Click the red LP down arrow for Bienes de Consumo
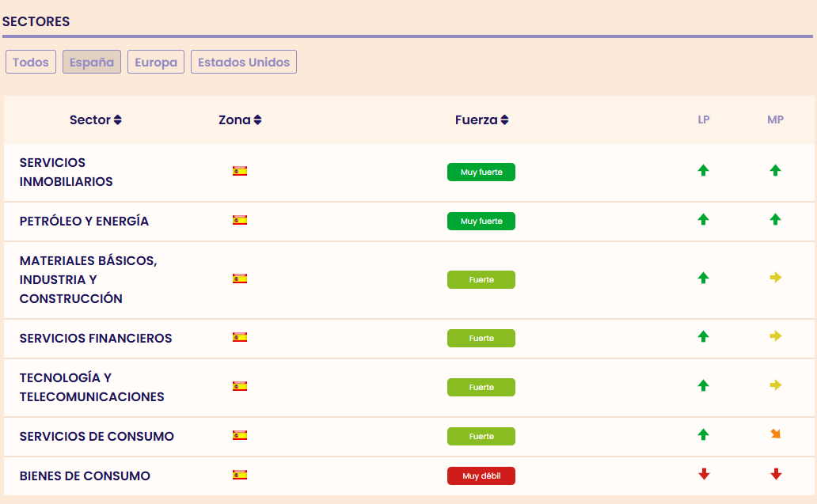The width and height of the screenshot is (817, 504). (x=703, y=475)
